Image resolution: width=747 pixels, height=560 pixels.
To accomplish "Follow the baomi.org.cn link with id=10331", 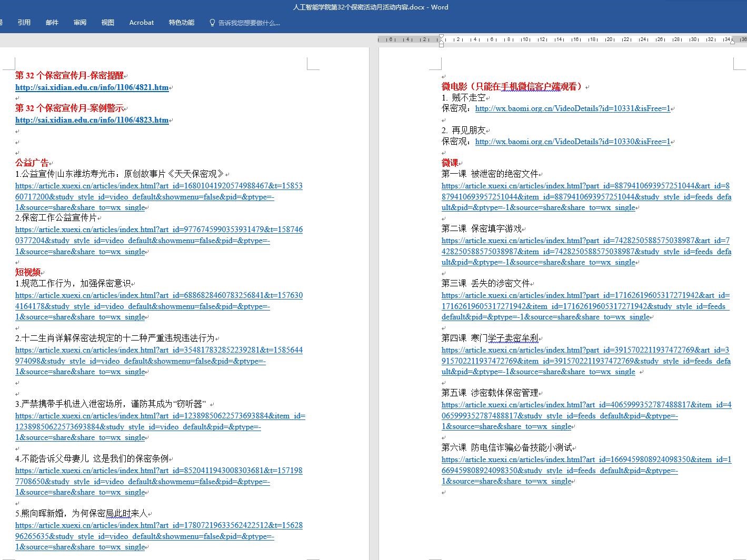I will (x=573, y=109).
